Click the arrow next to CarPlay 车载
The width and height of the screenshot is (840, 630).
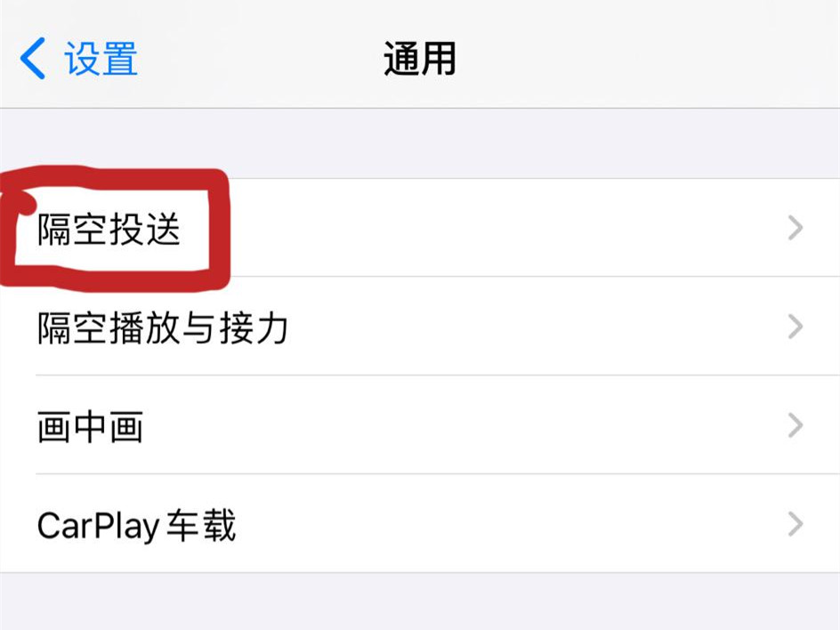pos(796,524)
